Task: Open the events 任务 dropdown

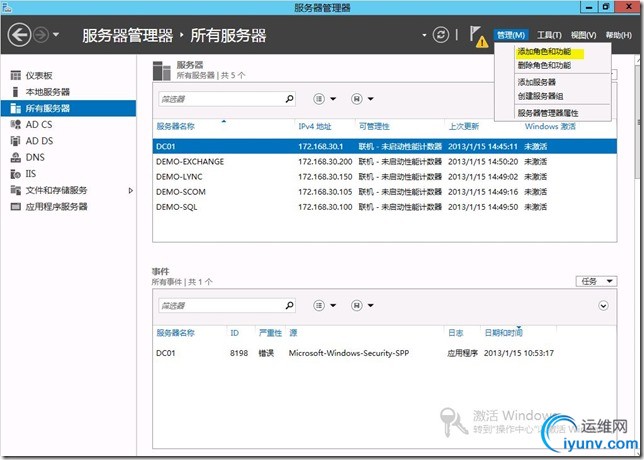Action: pos(596,281)
